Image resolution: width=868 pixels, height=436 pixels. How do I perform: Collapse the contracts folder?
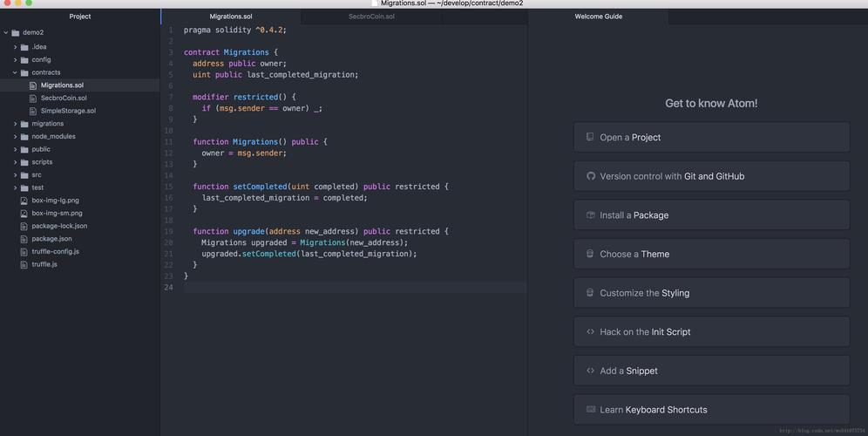(15, 73)
